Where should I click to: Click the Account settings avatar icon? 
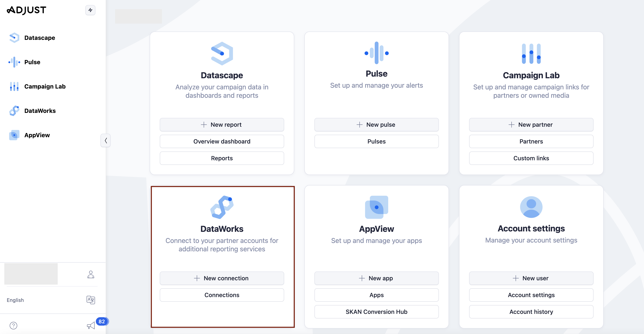(531, 207)
